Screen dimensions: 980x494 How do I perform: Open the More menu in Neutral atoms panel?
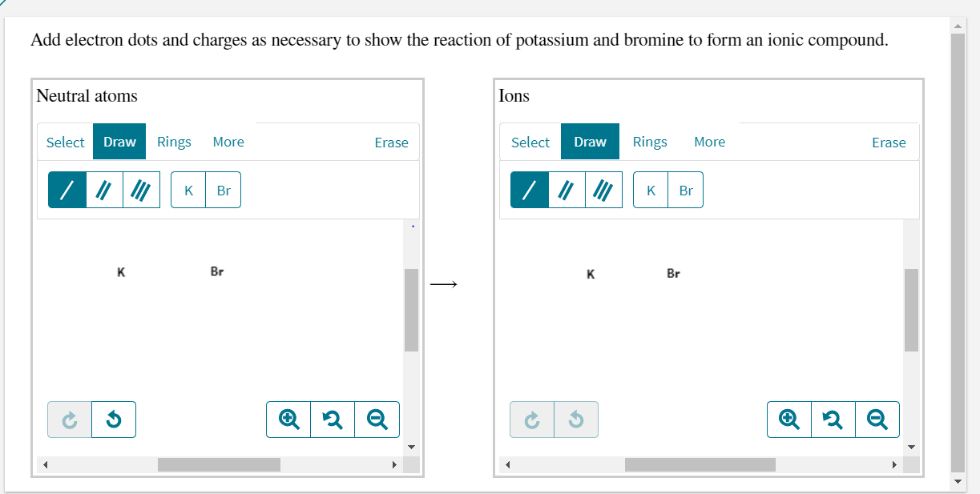pos(228,142)
